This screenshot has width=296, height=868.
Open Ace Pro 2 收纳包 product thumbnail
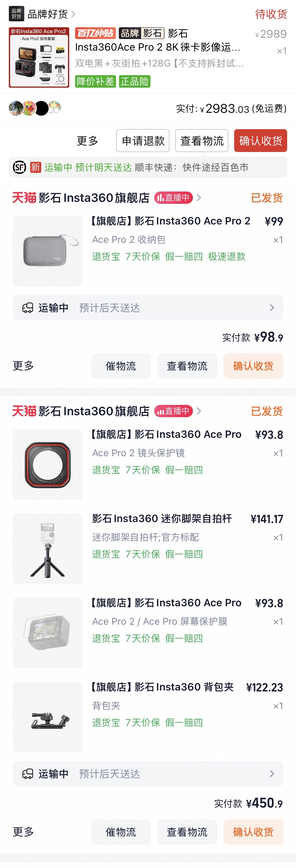point(47,251)
